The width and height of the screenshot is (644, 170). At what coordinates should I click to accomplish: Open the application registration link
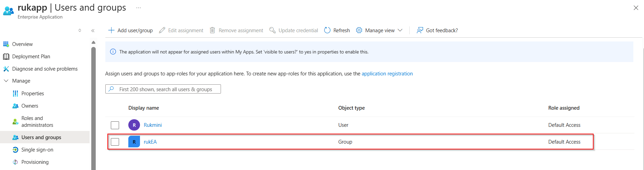coord(387,74)
